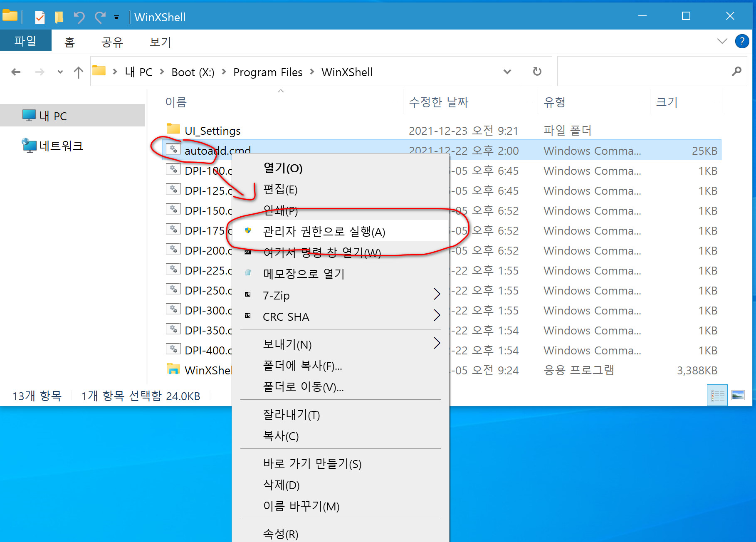Switch to details view in status bar
The height and width of the screenshot is (542, 756).
click(717, 395)
